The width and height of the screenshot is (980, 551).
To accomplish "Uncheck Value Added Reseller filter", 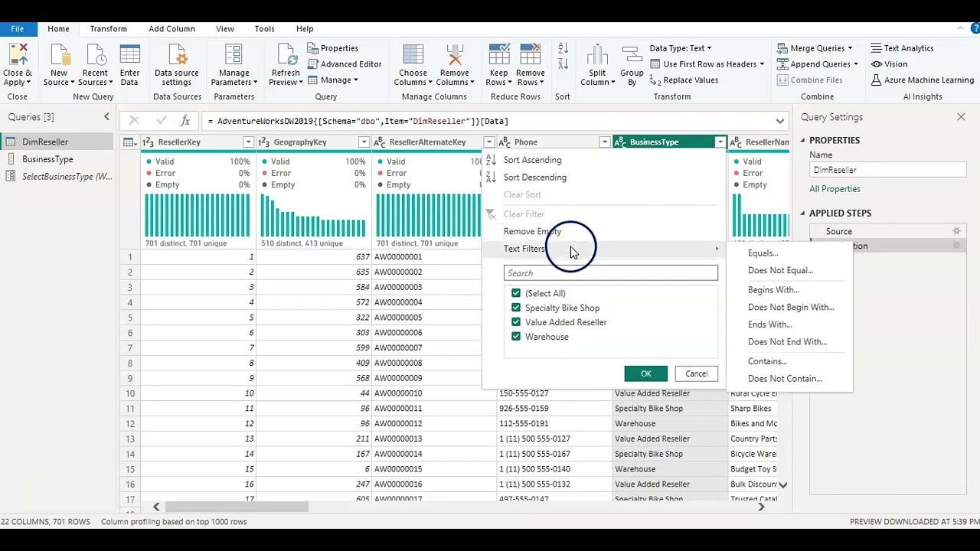I will (516, 322).
